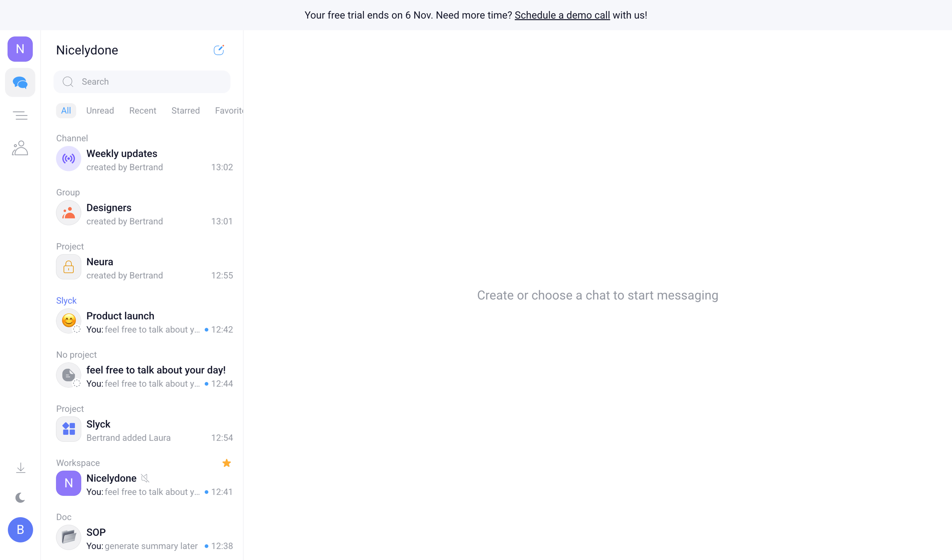952x560 pixels.
Task: Click the download app icon
Action: coord(21,468)
